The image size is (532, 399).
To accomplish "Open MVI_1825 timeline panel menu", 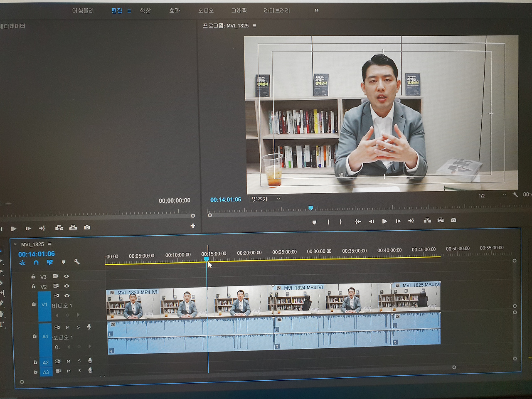I will click(x=49, y=244).
